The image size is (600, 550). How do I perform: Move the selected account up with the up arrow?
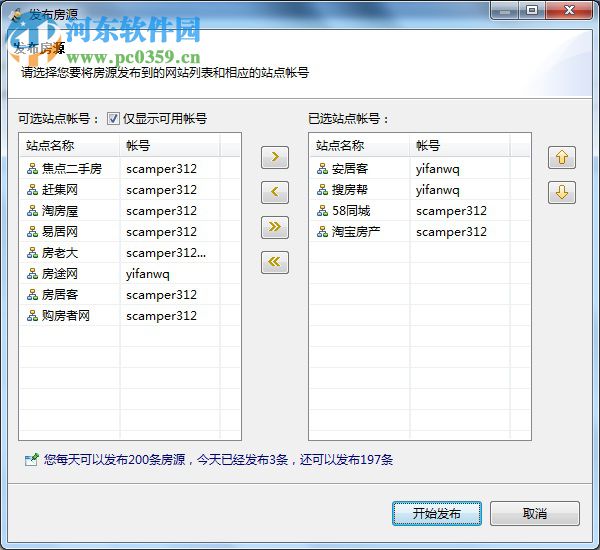click(562, 157)
